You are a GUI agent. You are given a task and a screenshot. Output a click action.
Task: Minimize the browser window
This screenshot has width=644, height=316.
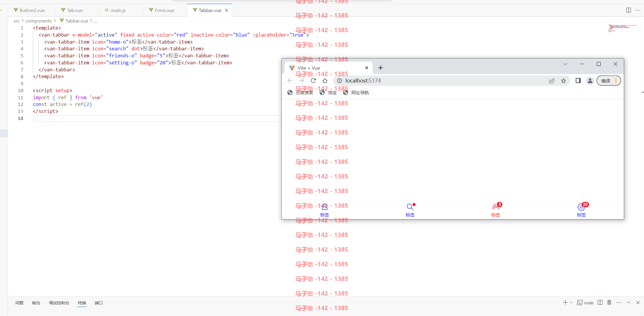(x=582, y=64)
